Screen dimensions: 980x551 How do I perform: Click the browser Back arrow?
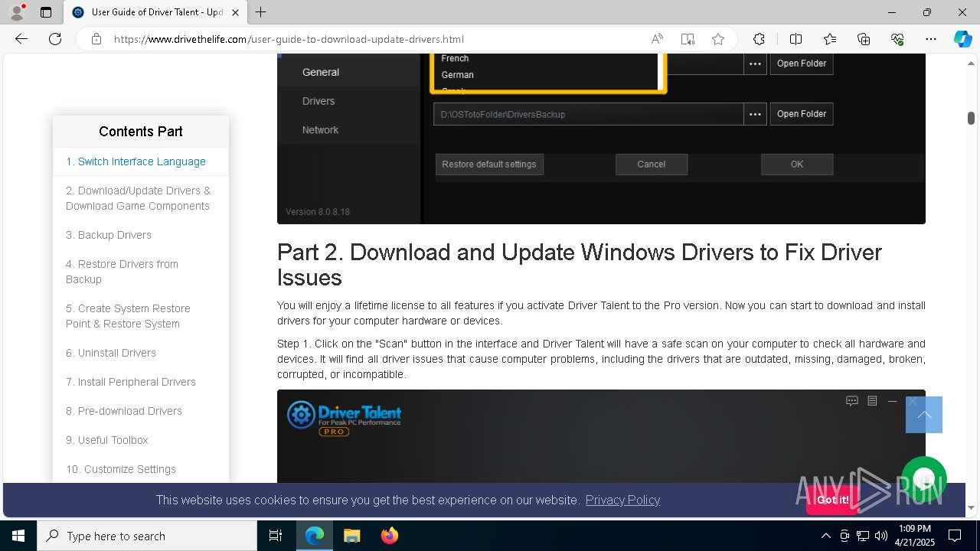(21, 39)
